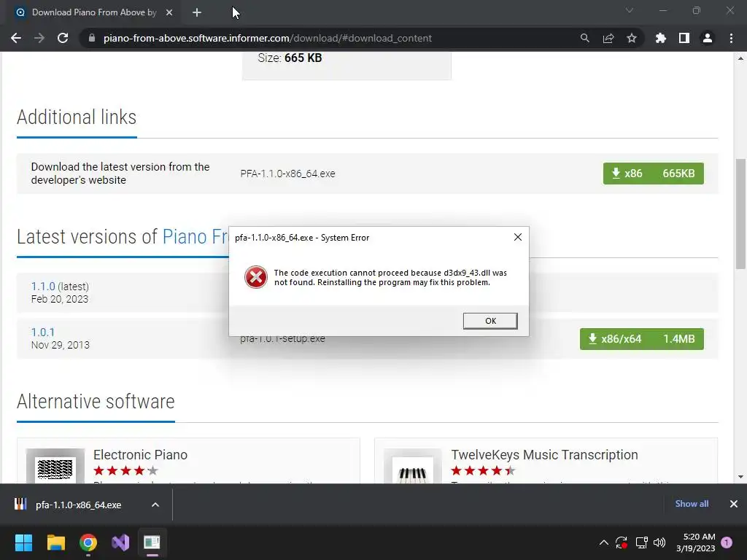This screenshot has width=747, height=560.
Task: Download the x86/x64 1.4MB installer
Action: 642,339
